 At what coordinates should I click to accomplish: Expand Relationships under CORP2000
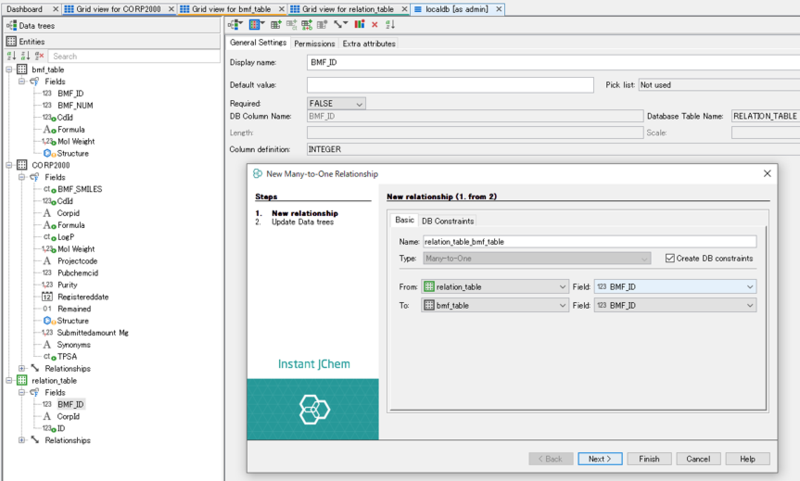pyautogui.click(x=21, y=368)
